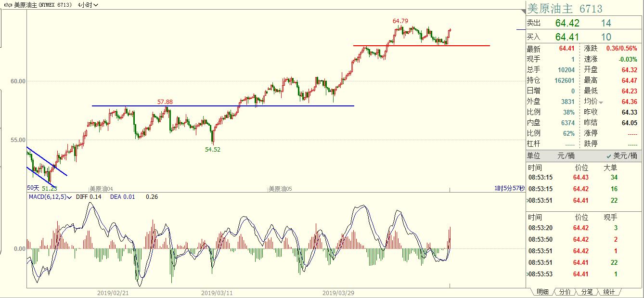The height and width of the screenshot is (298, 644).
Task: Click the 08:53:50 trade row
Action: pyautogui.click(x=584, y=240)
